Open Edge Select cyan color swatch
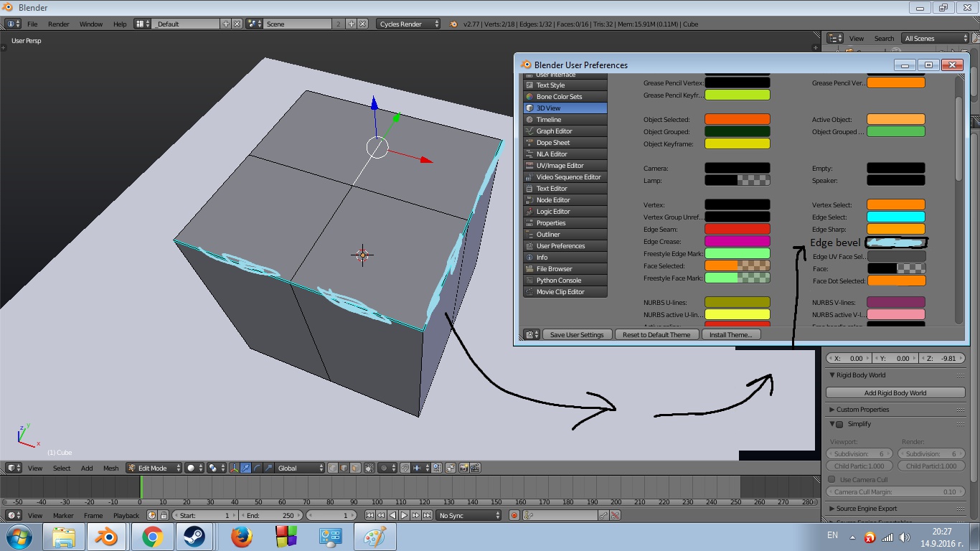The image size is (980, 551). pos(896,217)
